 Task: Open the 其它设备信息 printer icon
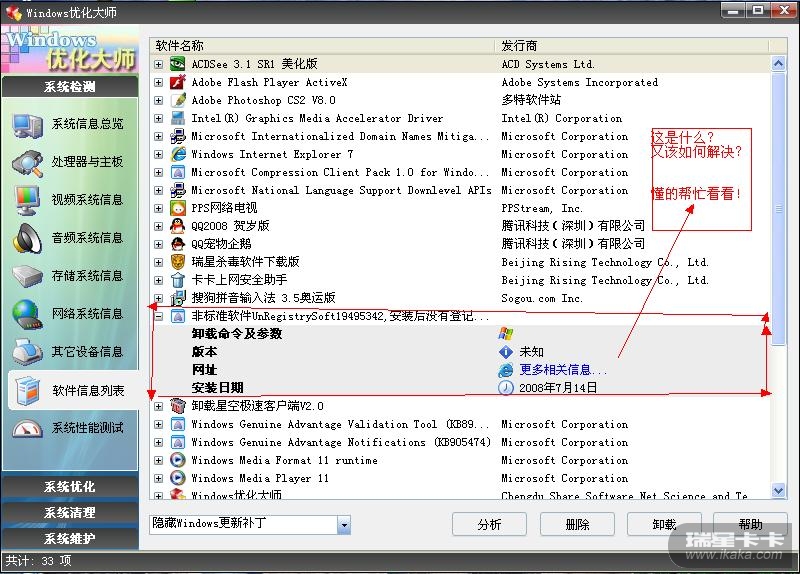(x=28, y=352)
